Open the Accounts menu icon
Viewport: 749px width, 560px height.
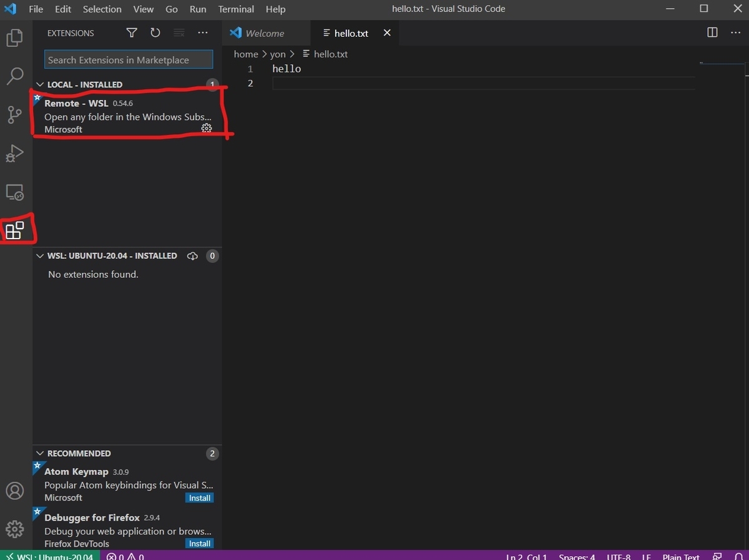pos(15,491)
